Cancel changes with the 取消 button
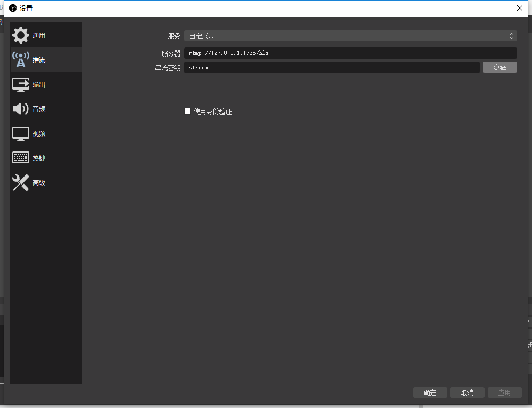This screenshot has height=408, width=532. (x=467, y=393)
